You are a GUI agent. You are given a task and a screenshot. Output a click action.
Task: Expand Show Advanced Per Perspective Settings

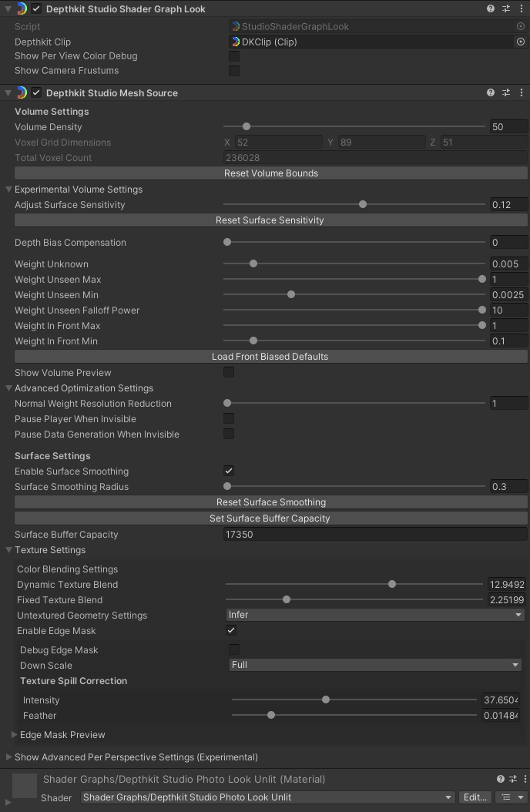(9, 757)
